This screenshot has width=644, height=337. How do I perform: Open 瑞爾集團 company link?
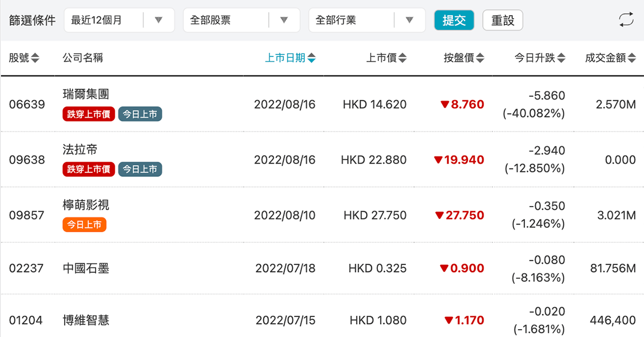(82, 93)
